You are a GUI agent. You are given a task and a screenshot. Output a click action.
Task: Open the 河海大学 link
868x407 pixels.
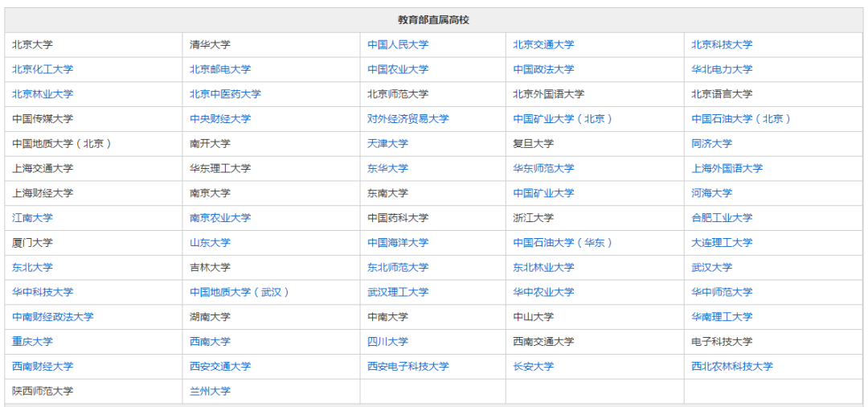pos(711,193)
